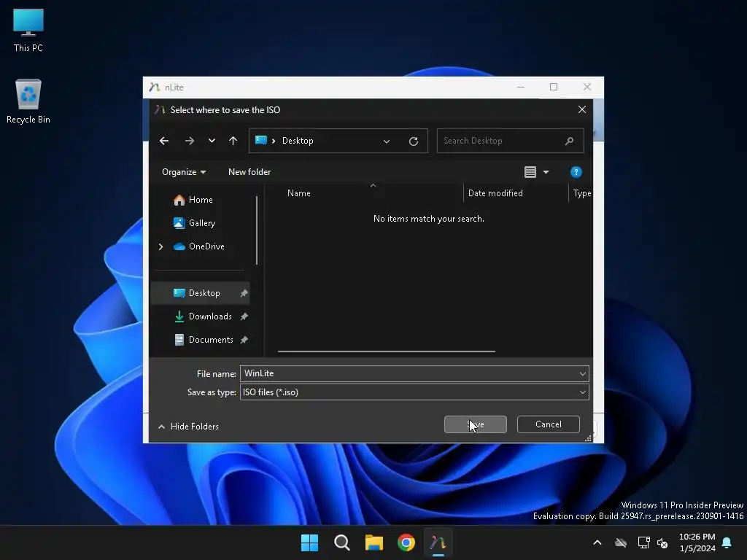Sort by the Name column header
The width and height of the screenshot is (747, 560).
(298, 193)
